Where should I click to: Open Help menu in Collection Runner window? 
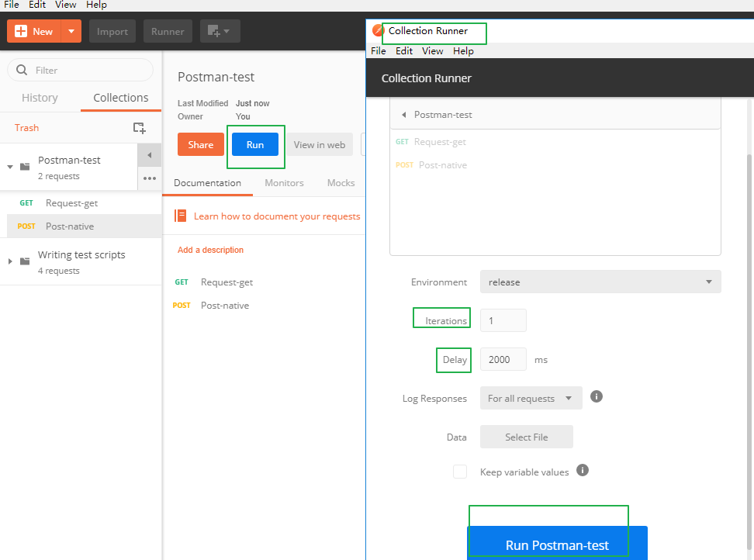[x=463, y=51]
